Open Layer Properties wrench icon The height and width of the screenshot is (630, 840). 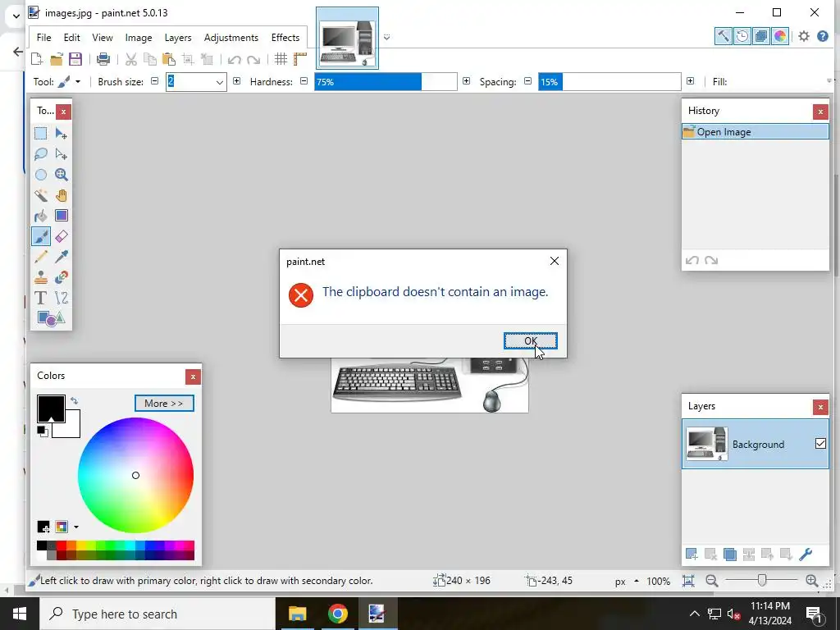(x=806, y=555)
